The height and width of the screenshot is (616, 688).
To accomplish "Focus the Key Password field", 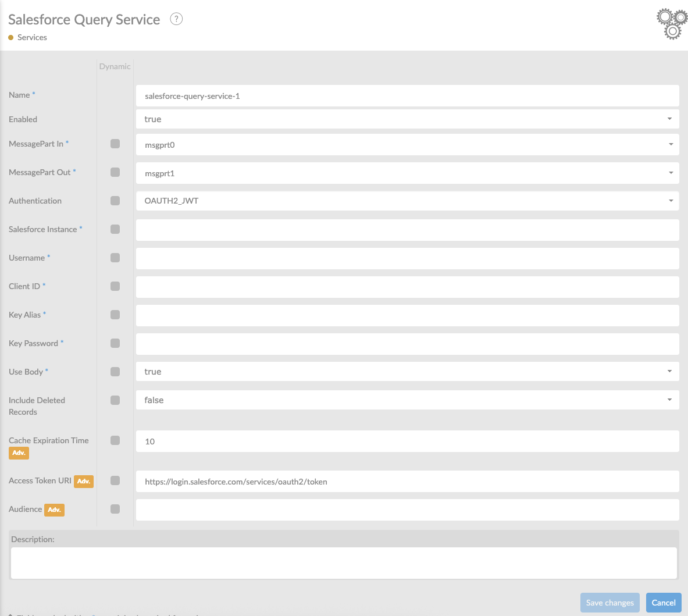I will [x=407, y=344].
